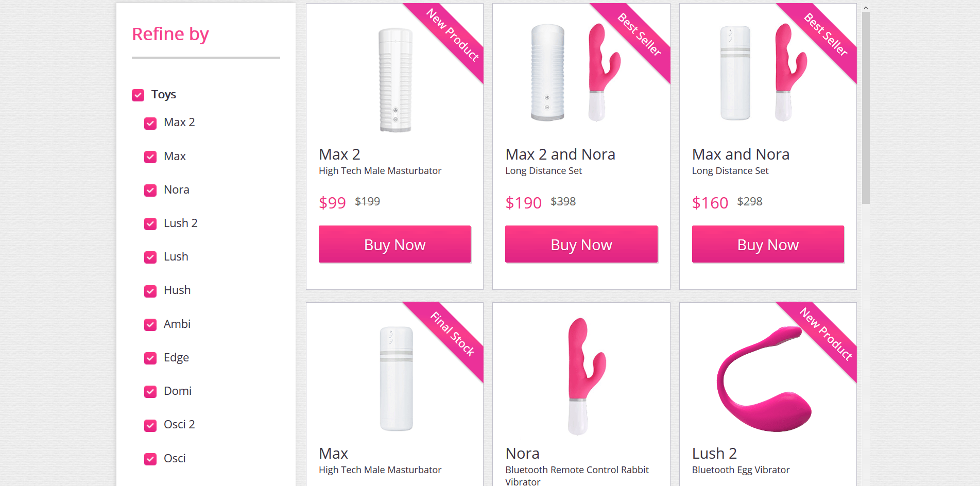Image resolution: width=980 pixels, height=486 pixels.
Task: Open the Lush 2 product title
Action: coord(714,454)
